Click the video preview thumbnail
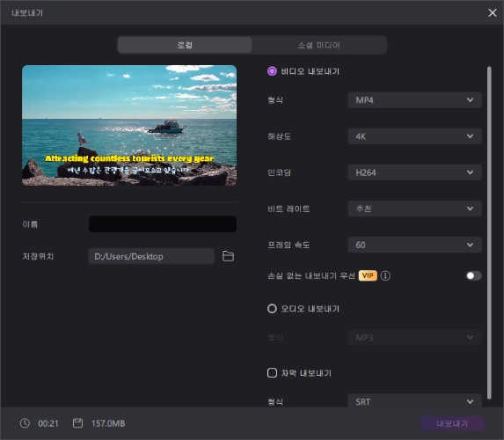 click(x=129, y=126)
